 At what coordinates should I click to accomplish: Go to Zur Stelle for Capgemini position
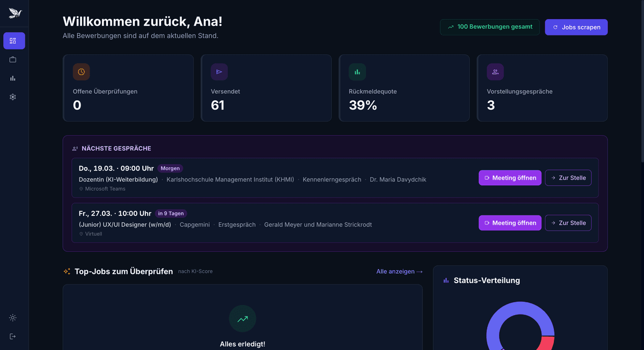point(568,223)
